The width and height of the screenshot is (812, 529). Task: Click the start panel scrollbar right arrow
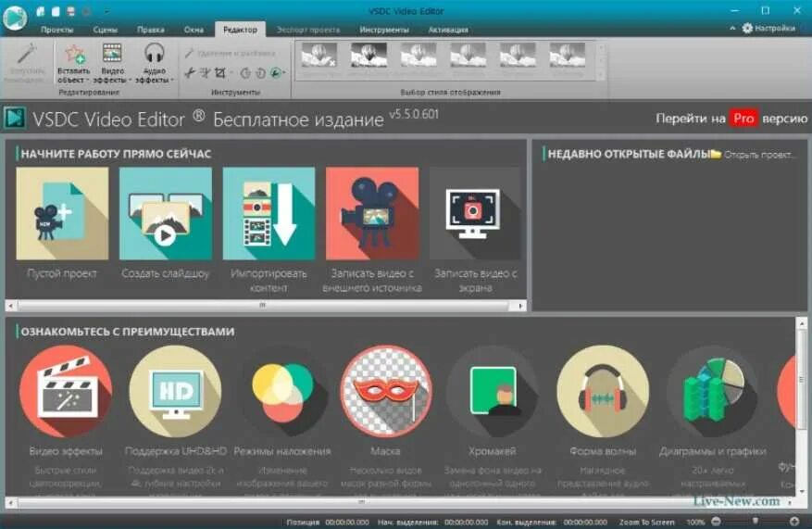pyautogui.click(x=520, y=306)
